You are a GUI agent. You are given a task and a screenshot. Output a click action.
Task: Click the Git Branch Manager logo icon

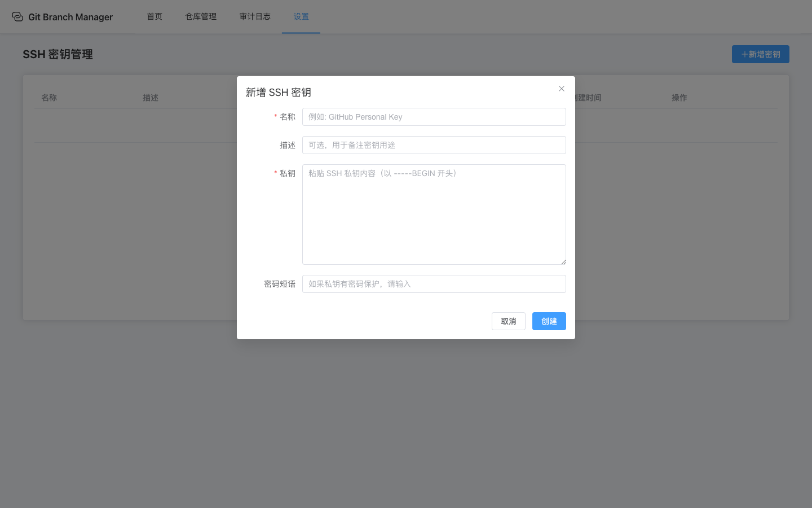coord(16,16)
